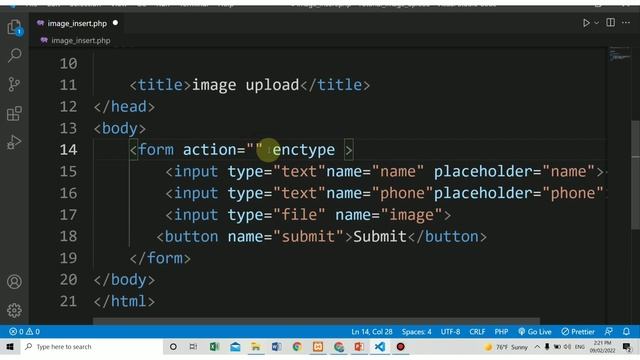Open the Accounts menu icon

[14, 282]
